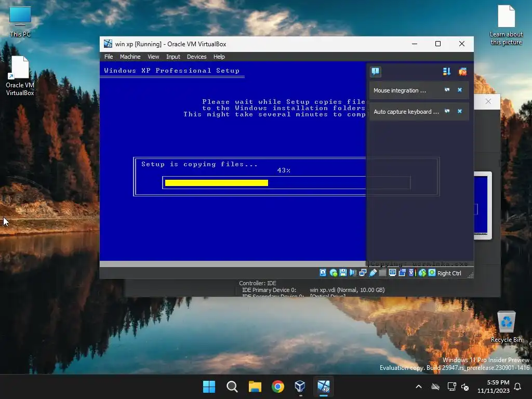Screen dimensions: 532x399
Task: Open the Help menu
Action: 219,57
